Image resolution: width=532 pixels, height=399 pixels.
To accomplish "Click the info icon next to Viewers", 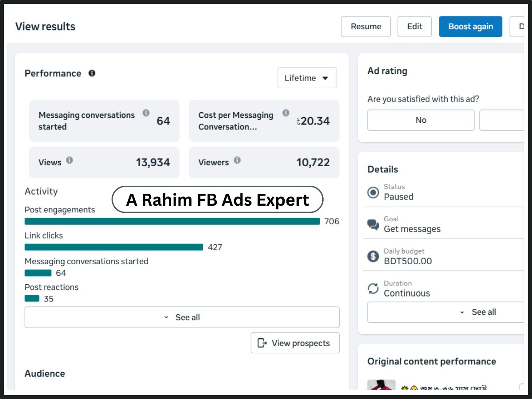I will point(237,160).
